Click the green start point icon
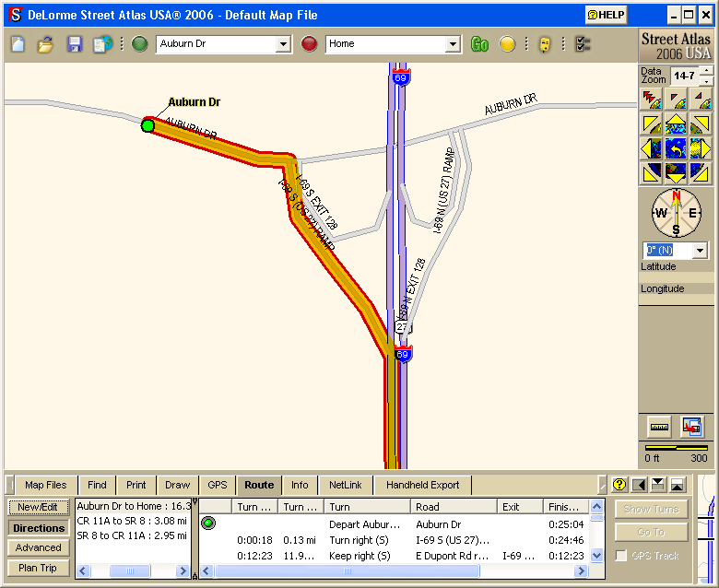The image size is (719, 588). click(x=140, y=44)
